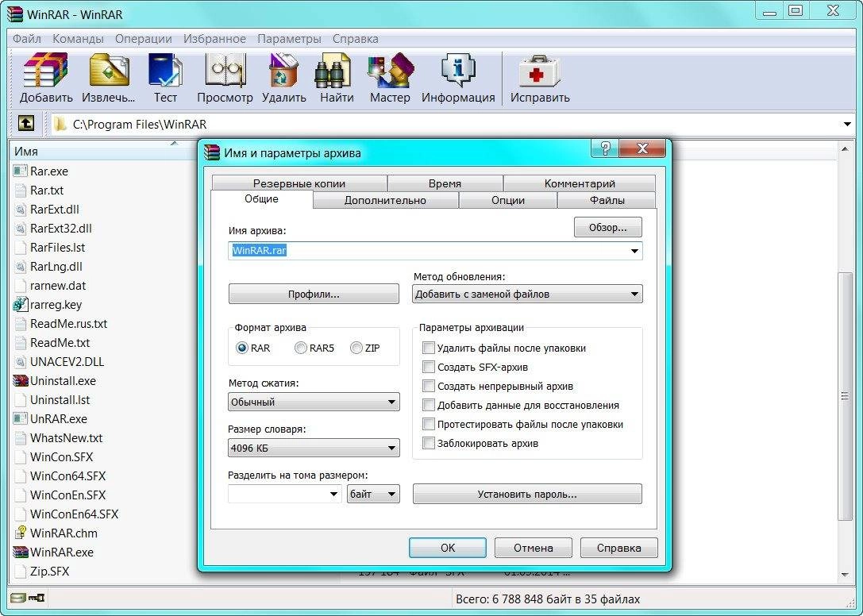The width and height of the screenshot is (863, 616).
Task: Click the Обзор... button
Action: [x=607, y=227]
